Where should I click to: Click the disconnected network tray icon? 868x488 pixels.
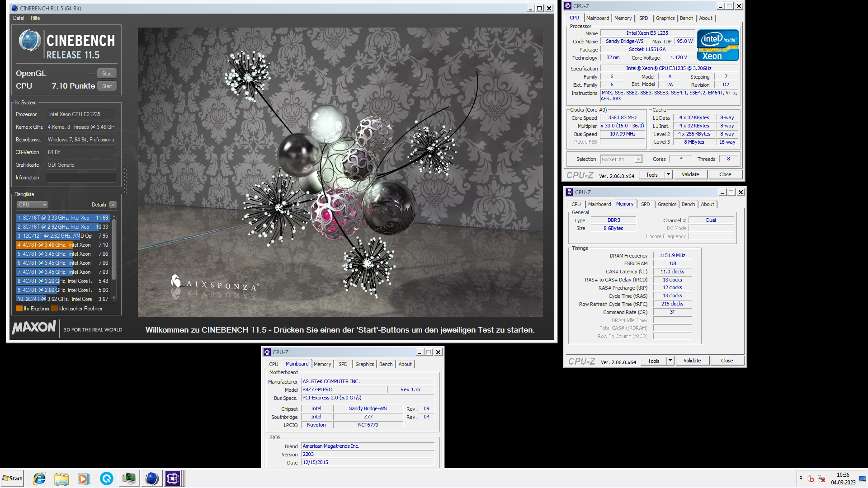[x=821, y=479]
